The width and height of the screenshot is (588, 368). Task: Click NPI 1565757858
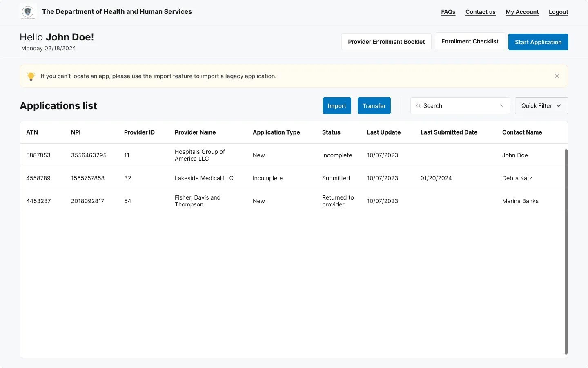[88, 178]
